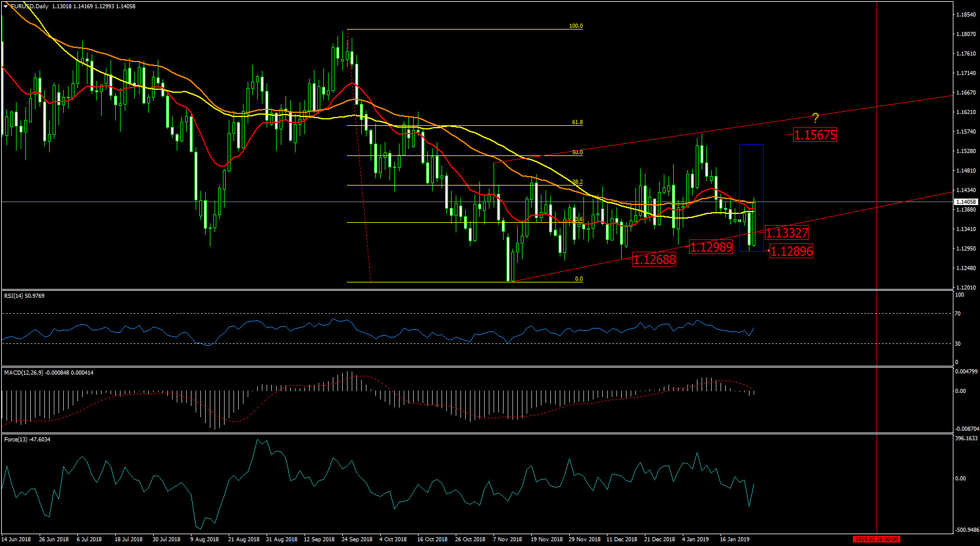Image resolution: width=980 pixels, height=546 pixels.
Task: Click the current price tag 1.14058
Action: 966,201
